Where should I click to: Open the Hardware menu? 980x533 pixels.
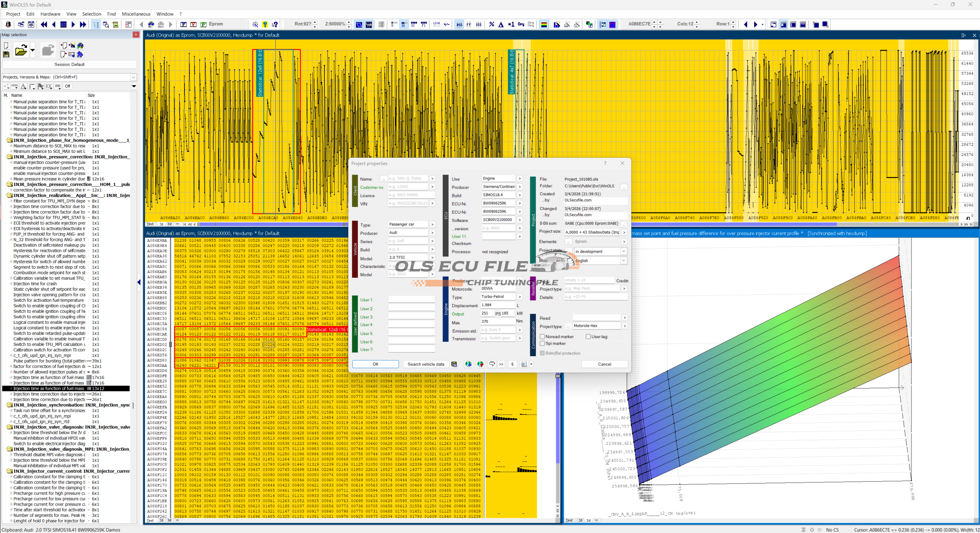pyautogui.click(x=50, y=14)
